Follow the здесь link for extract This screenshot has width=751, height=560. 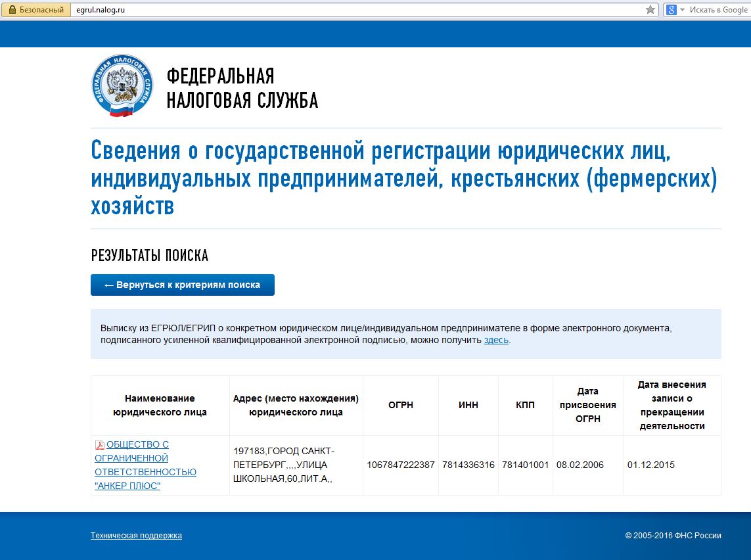coord(496,340)
